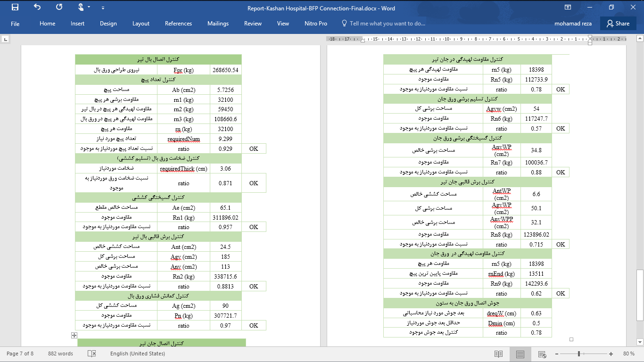Open Ribbon Display Options
644x362 pixels.
pyautogui.click(x=568, y=8)
